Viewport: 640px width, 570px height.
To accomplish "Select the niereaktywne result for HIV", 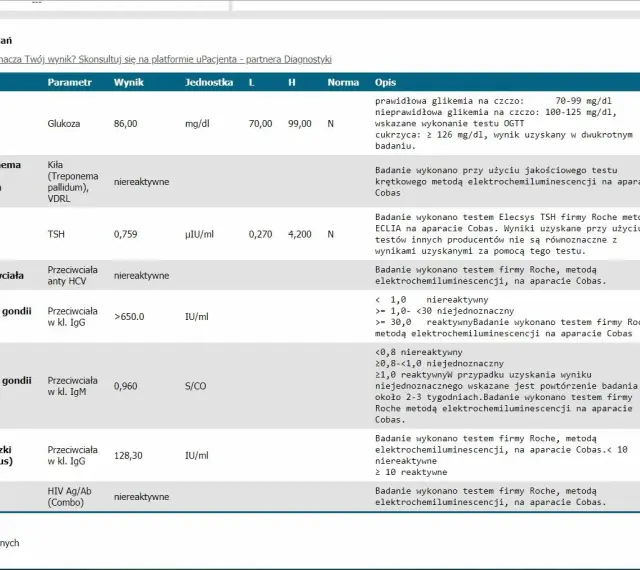I will point(141,497).
